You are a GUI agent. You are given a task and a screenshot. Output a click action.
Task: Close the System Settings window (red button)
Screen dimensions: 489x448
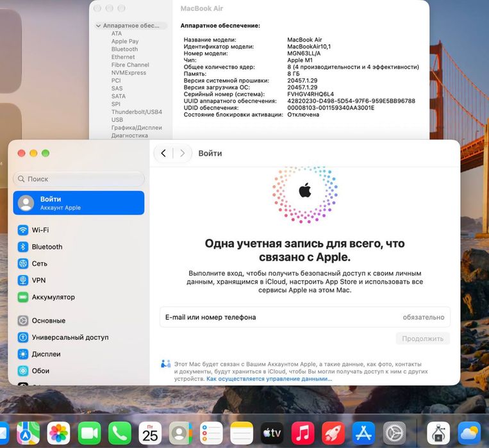(22, 153)
